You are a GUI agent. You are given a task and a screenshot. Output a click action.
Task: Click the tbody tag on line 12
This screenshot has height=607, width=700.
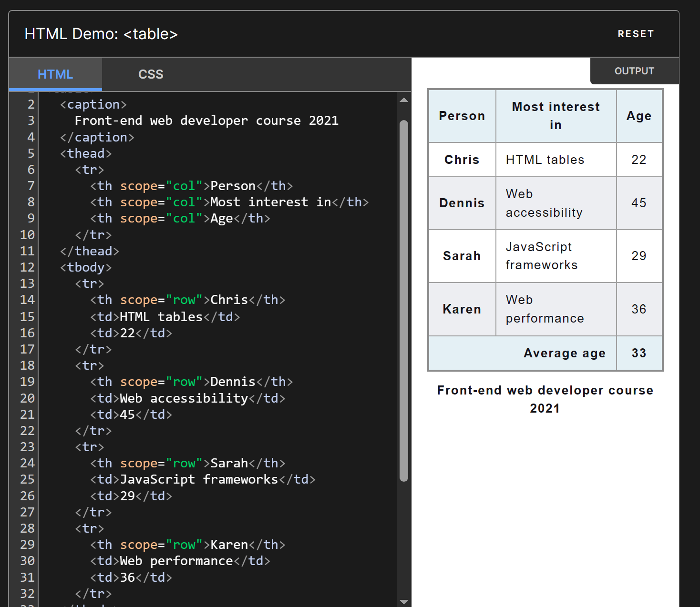[86, 267]
